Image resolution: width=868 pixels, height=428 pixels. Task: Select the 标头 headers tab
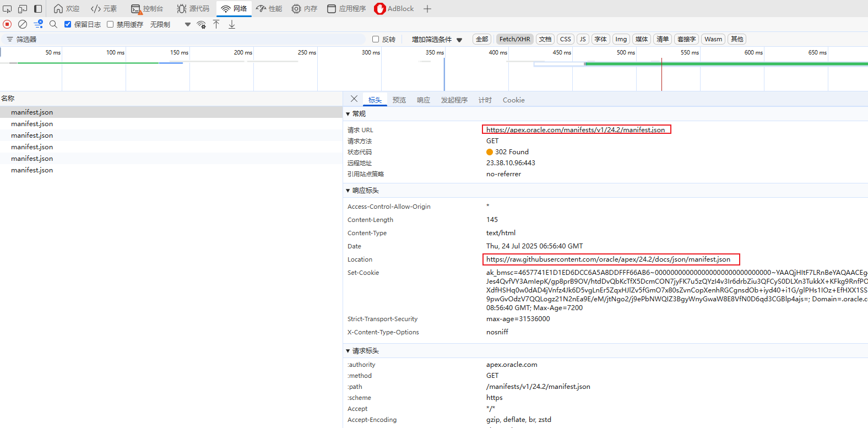[x=375, y=100]
